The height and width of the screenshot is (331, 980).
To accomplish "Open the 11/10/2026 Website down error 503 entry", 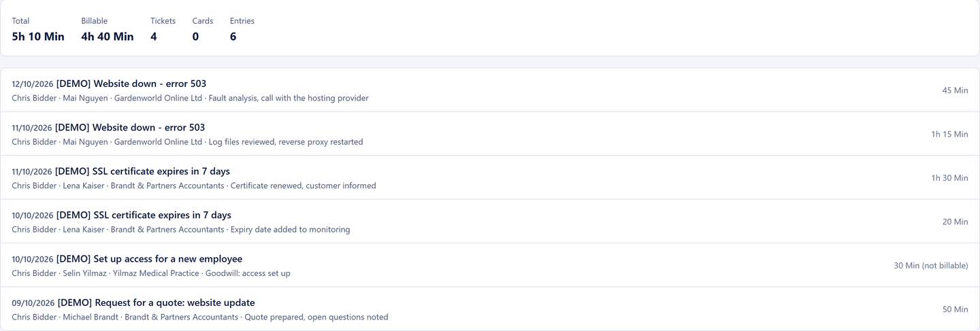I will point(490,134).
